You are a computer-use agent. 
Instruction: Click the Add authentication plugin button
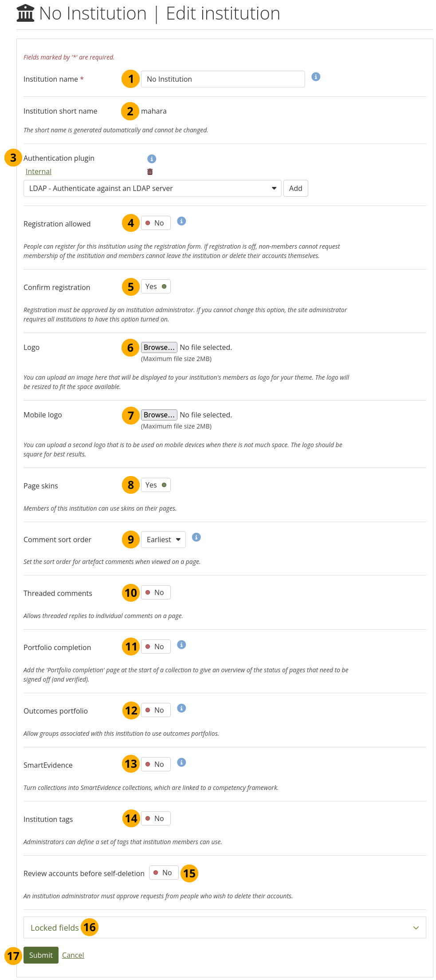[x=295, y=188]
